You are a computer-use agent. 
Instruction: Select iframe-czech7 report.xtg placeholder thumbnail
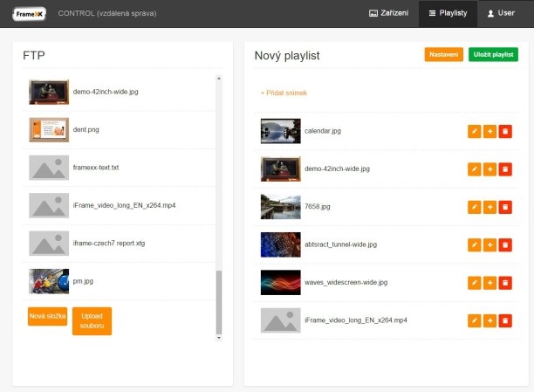coord(49,244)
